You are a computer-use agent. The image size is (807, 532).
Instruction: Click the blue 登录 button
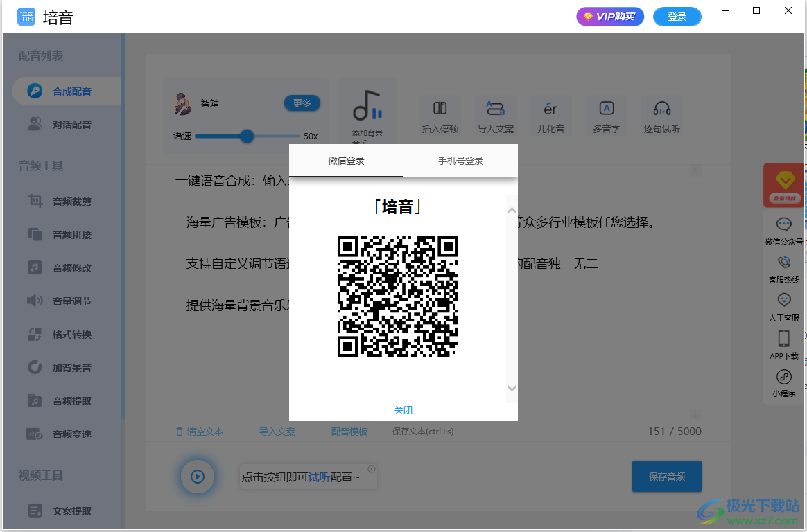pos(677,17)
